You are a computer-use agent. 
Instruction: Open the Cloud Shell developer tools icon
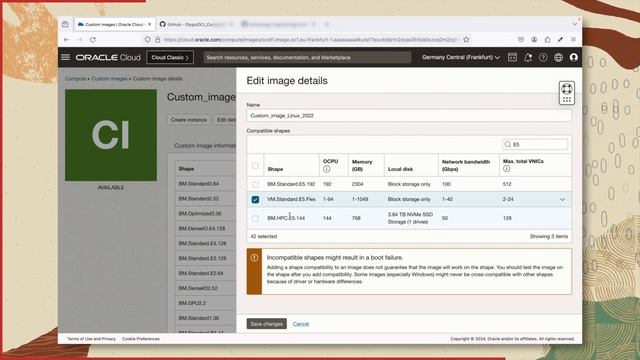pos(512,58)
